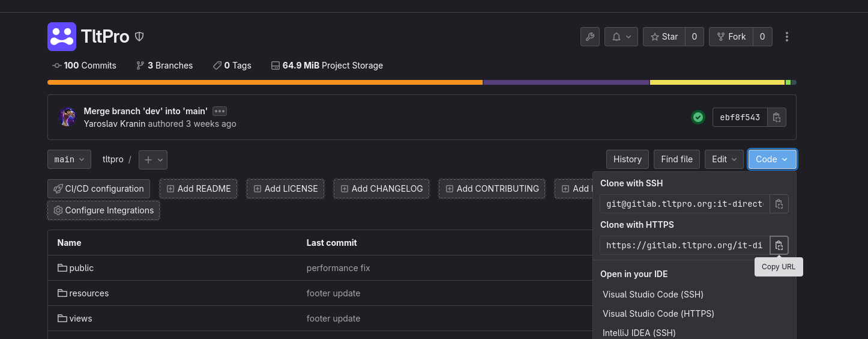
Task: Copy the SSH clone URL
Action: [779, 204]
